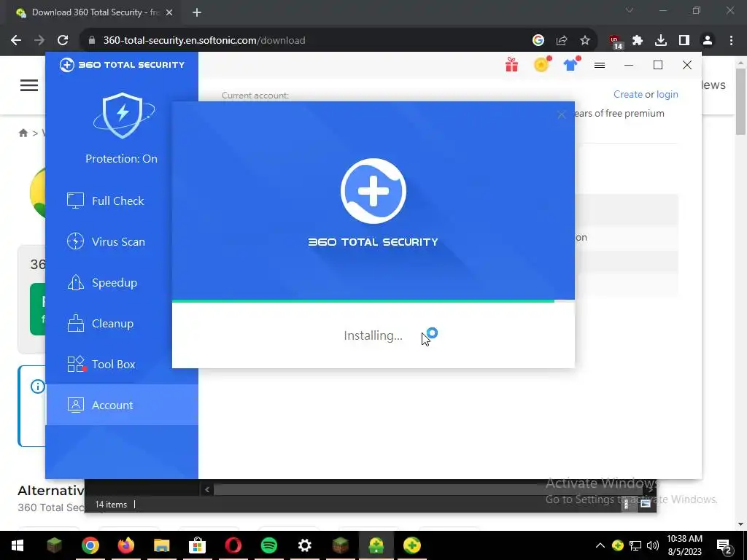This screenshot has height=560, width=747.
Task: Click the Speedup rocket icon
Action: coord(75,282)
